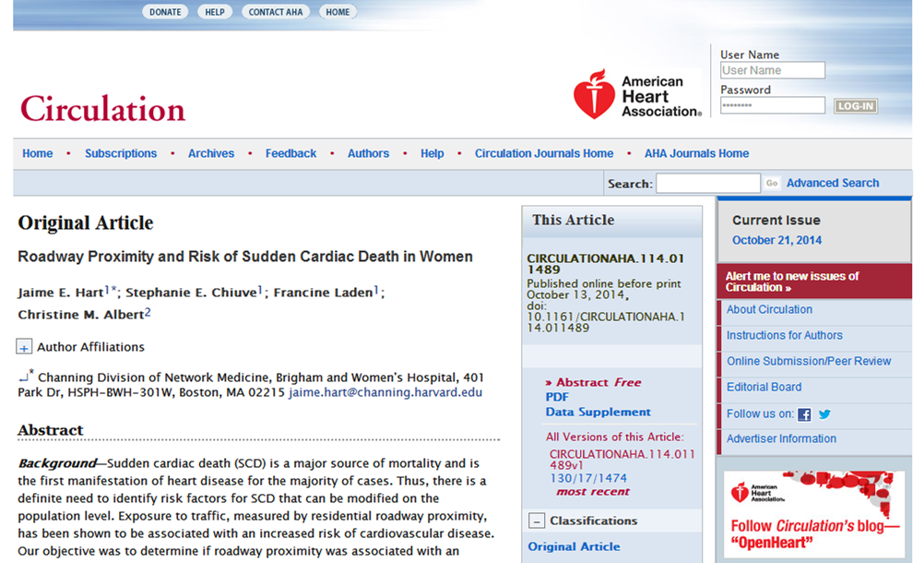Open Advertiser Information link
Image resolution: width=924 pixels, height=563 pixels.
781,438
